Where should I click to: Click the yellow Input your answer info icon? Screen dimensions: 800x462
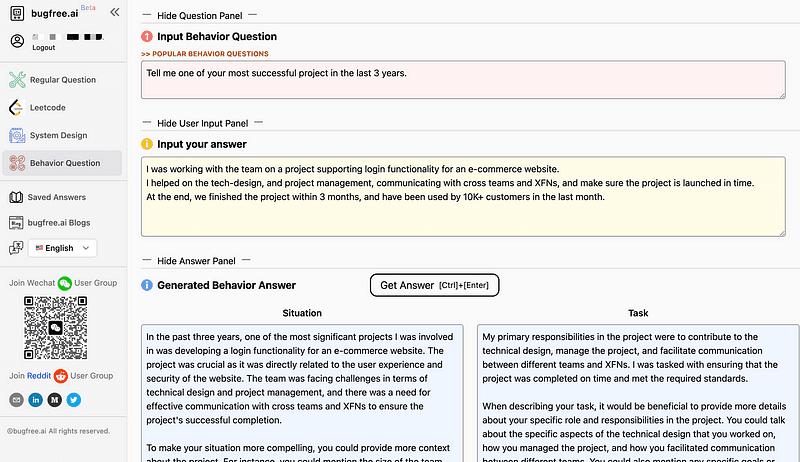click(147, 144)
